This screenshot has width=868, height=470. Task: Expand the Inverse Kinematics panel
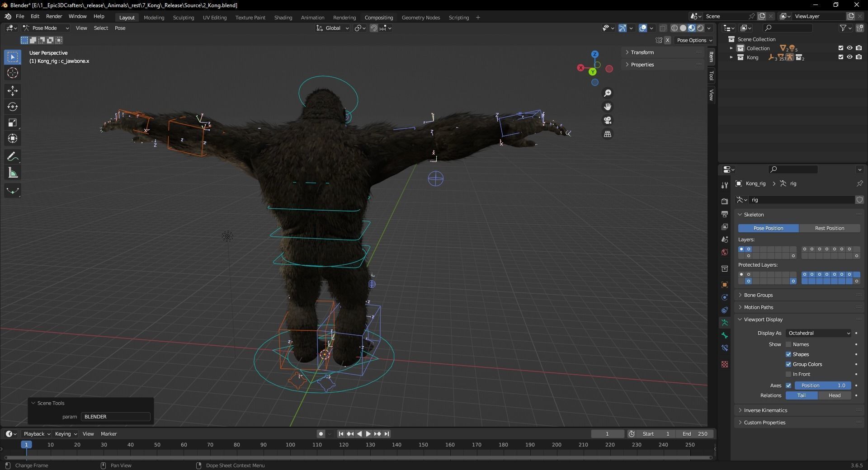(765, 410)
